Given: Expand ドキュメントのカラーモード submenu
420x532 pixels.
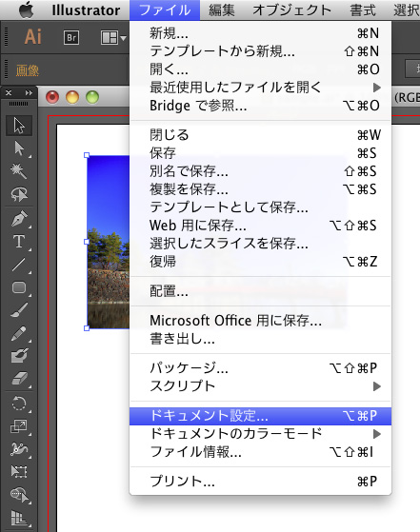Looking at the screenshot, I should 260,434.
